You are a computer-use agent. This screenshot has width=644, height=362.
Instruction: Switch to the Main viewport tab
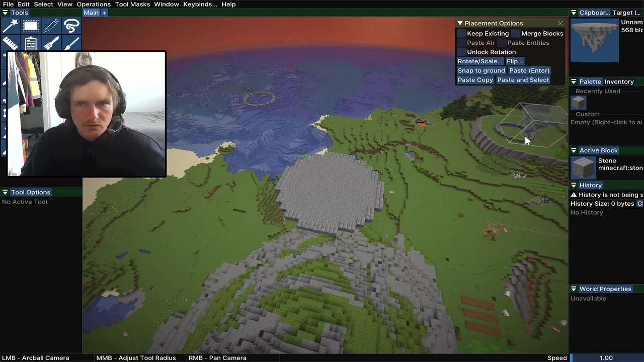[x=91, y=13]
